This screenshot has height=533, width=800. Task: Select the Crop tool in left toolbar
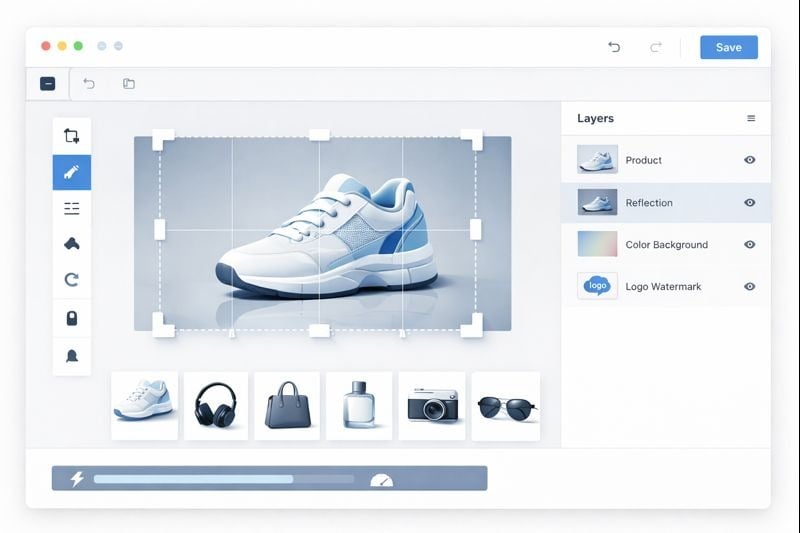click(x=71, y=136)
